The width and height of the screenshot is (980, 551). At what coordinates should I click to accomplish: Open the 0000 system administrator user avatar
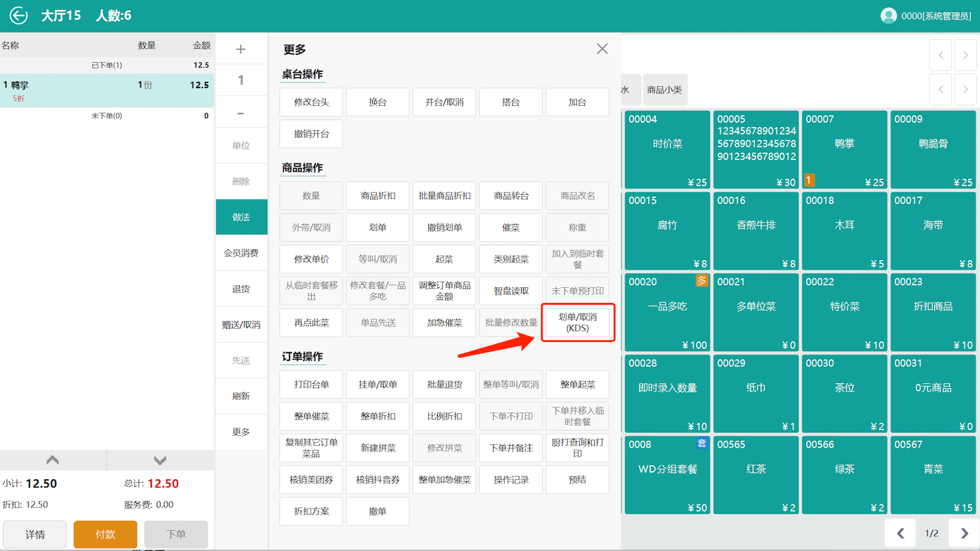coord(888,16)
